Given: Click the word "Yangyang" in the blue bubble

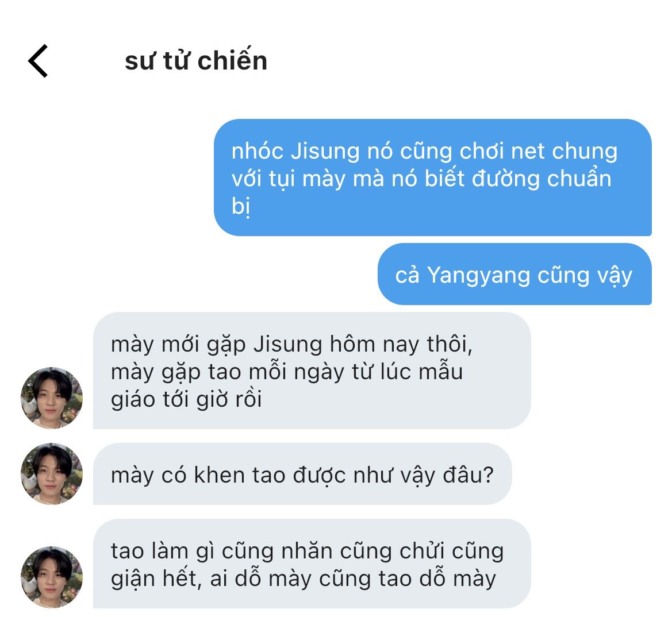Looking at the screenshot, I should tap(478, 275).
